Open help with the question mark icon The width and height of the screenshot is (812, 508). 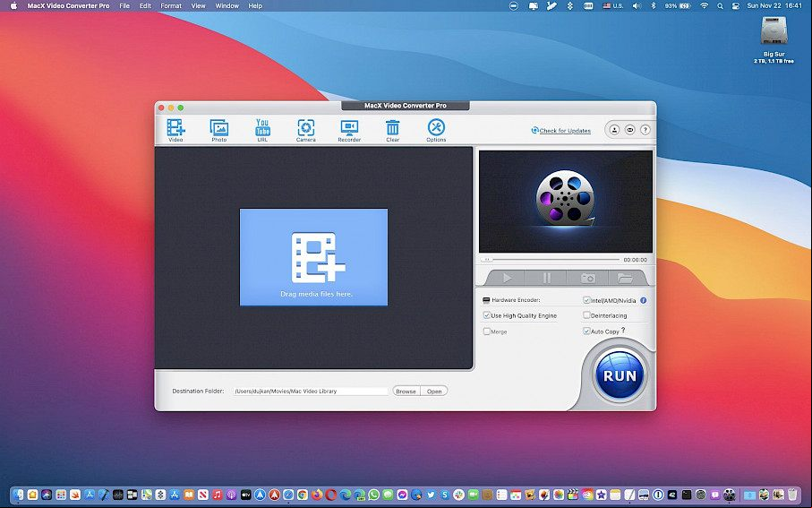click(645, 130)
